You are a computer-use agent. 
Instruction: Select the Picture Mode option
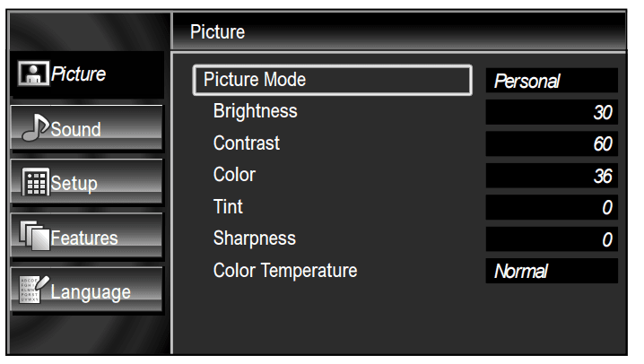pyautogui.click(x=332, y=80)
